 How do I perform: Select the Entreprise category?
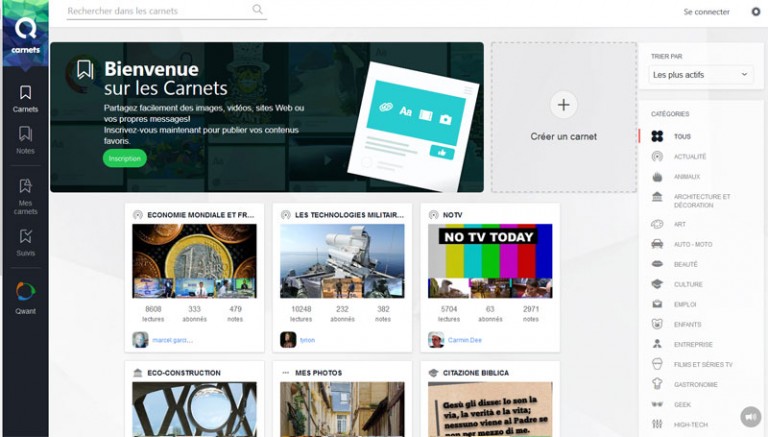[693, 344]
